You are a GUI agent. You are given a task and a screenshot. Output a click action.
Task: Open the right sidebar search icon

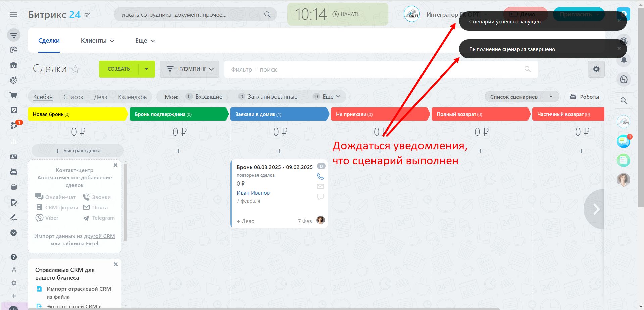pyautogui.click(x=624, y=101)
